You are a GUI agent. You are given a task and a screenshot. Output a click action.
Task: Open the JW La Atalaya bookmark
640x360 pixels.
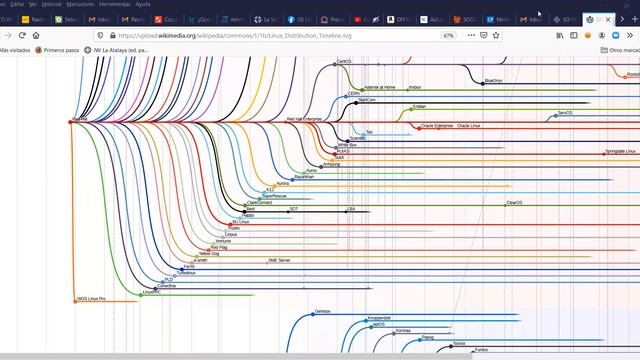pyautogui.click(x=116, y=50)
